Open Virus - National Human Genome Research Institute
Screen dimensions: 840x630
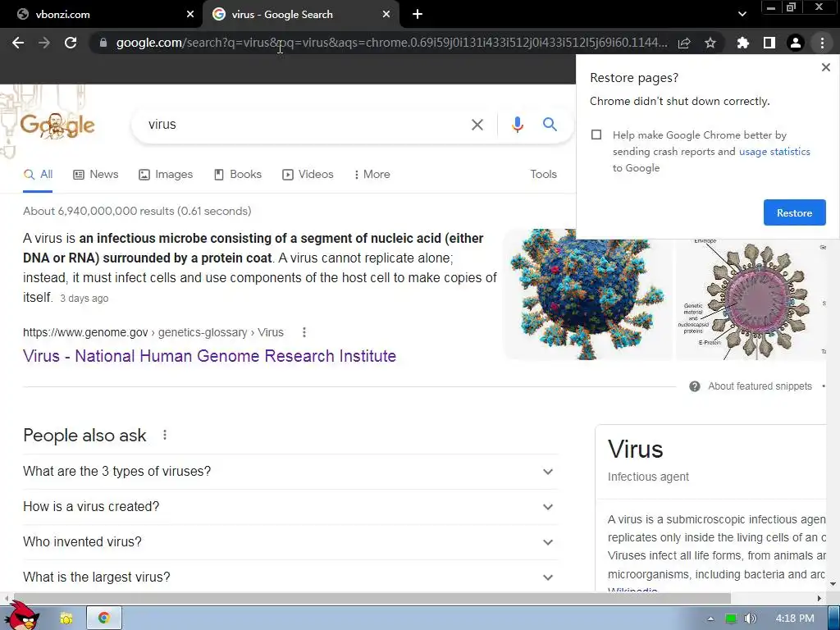tap(209, 356)
